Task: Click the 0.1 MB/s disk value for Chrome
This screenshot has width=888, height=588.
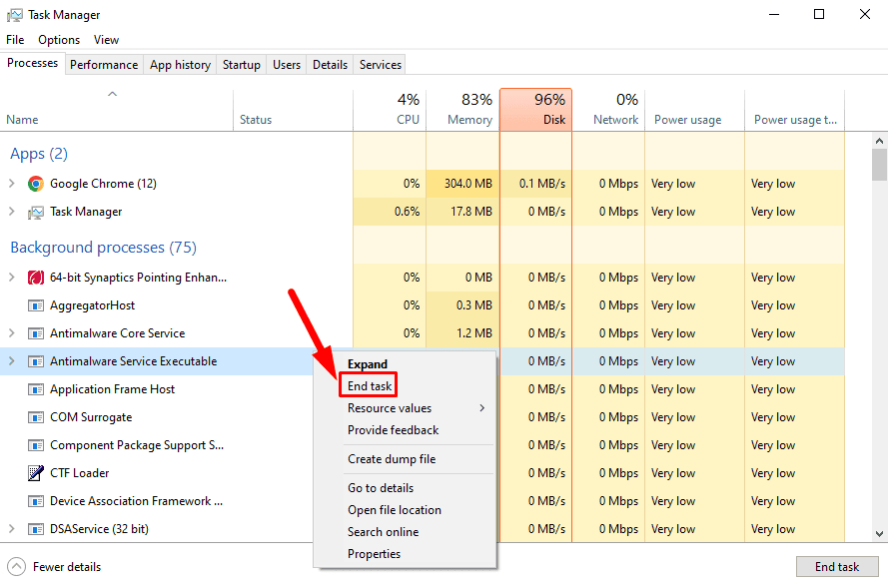Action: coord(542,184)
